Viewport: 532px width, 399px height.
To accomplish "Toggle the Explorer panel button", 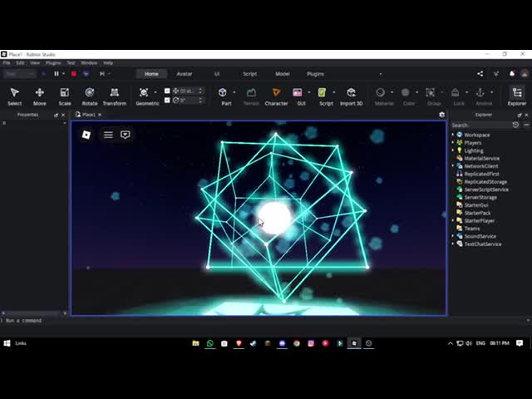I will click(x=517, y=96).
